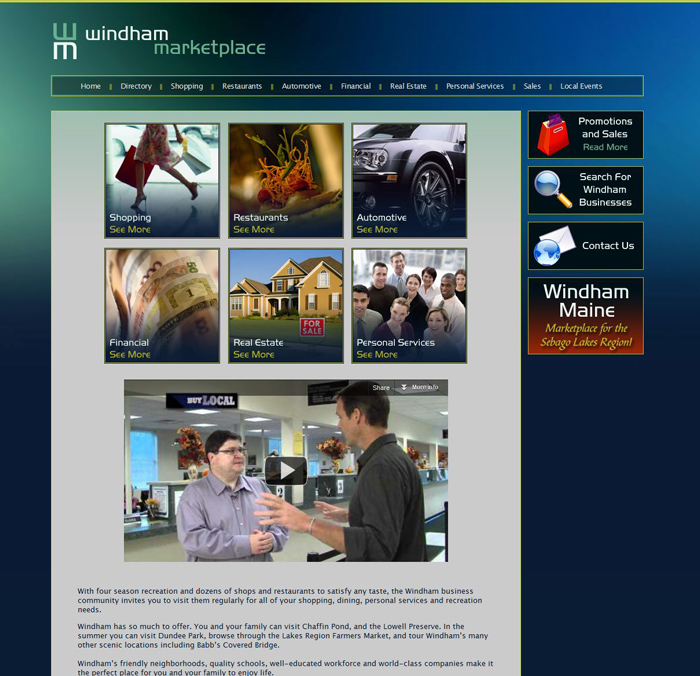Image resolution: width=700 pixels, height=676 pixels.
Task: Select Local Events in the navigation bar
Action: [581, 86]
